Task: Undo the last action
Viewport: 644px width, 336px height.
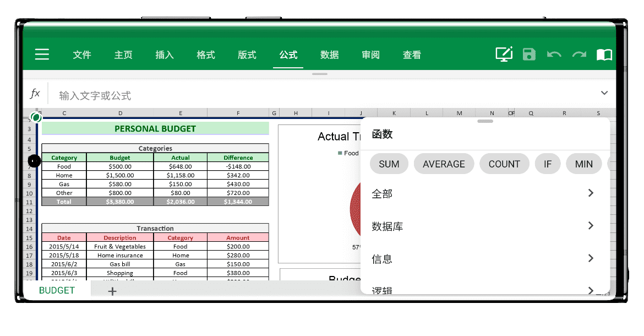Action: click(554, 54)
